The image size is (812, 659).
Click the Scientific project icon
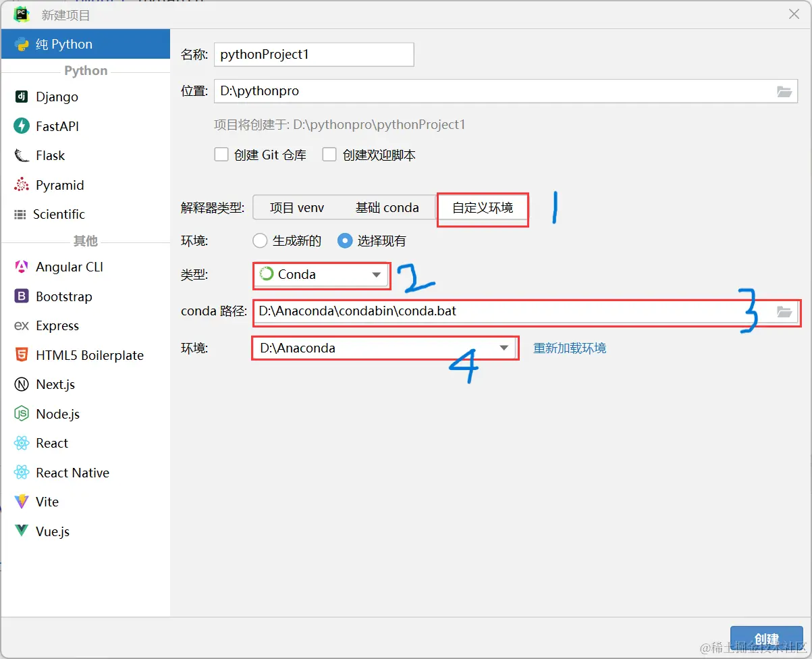[x=20, y=215]
